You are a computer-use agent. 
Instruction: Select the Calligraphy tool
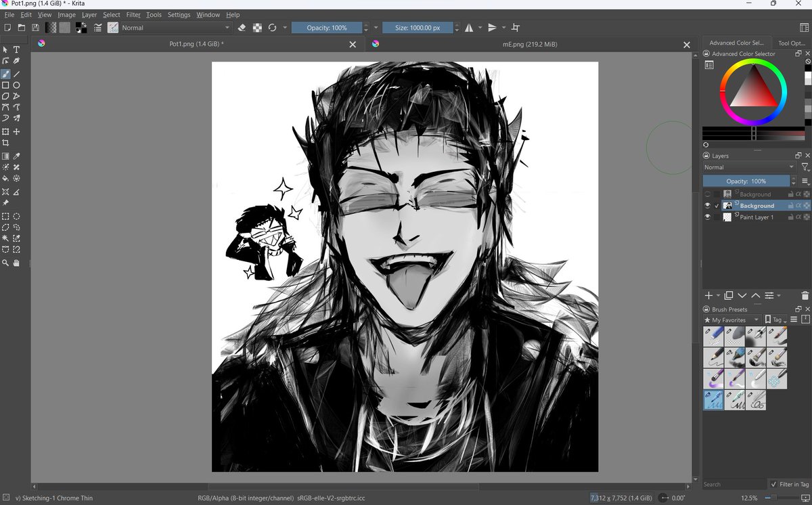click(17, 61)
